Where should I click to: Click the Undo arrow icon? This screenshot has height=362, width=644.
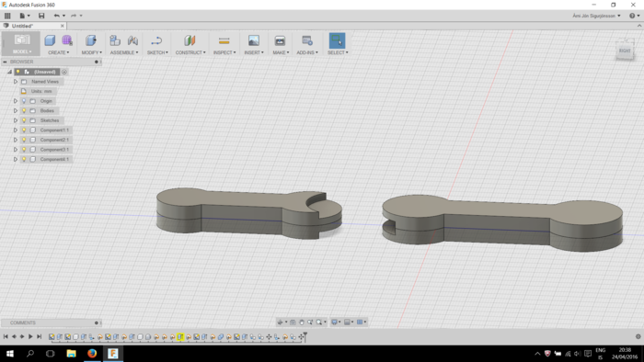(x=57, y=16)
